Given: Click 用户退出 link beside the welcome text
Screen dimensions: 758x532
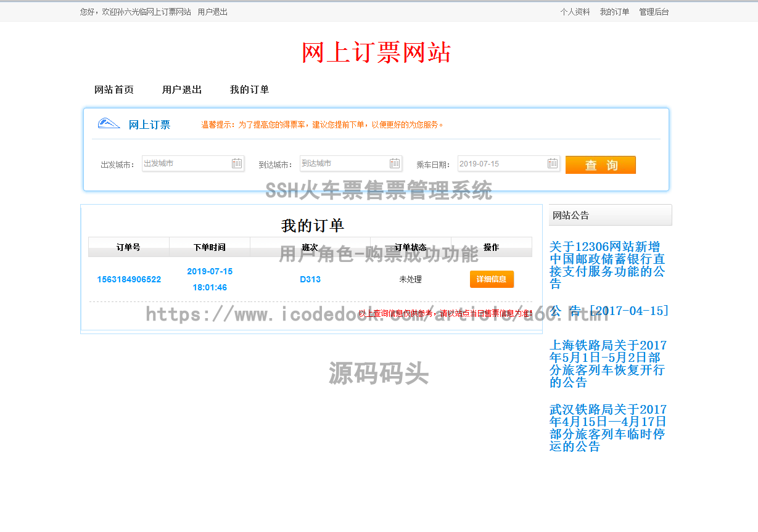Looking at the screenshot, I should click(213, 12).
